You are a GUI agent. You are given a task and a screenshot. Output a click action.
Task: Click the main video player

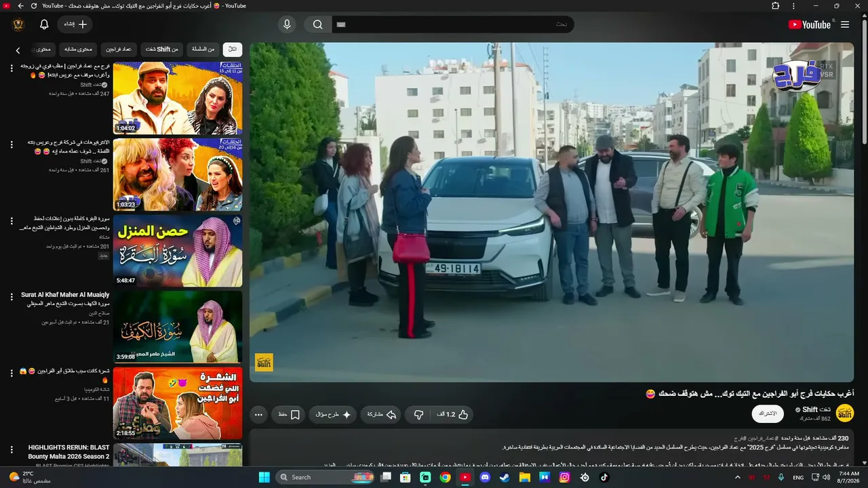point(552,212)
